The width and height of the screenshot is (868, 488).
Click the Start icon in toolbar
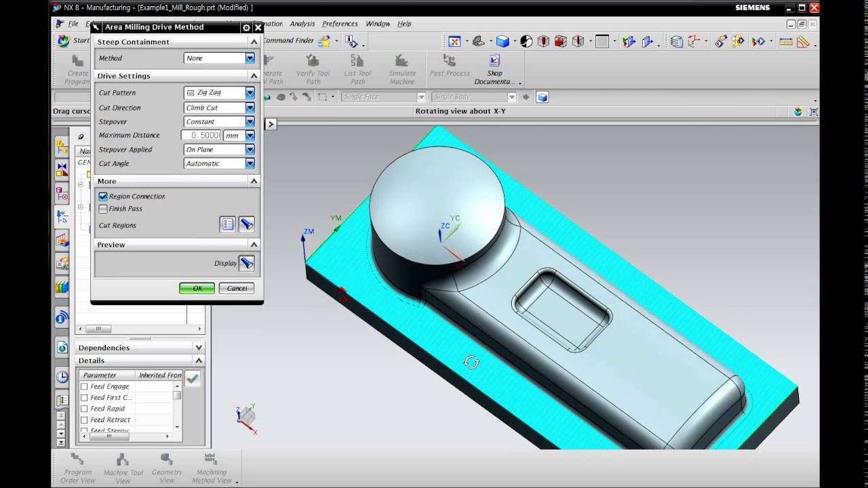[73, 41]
